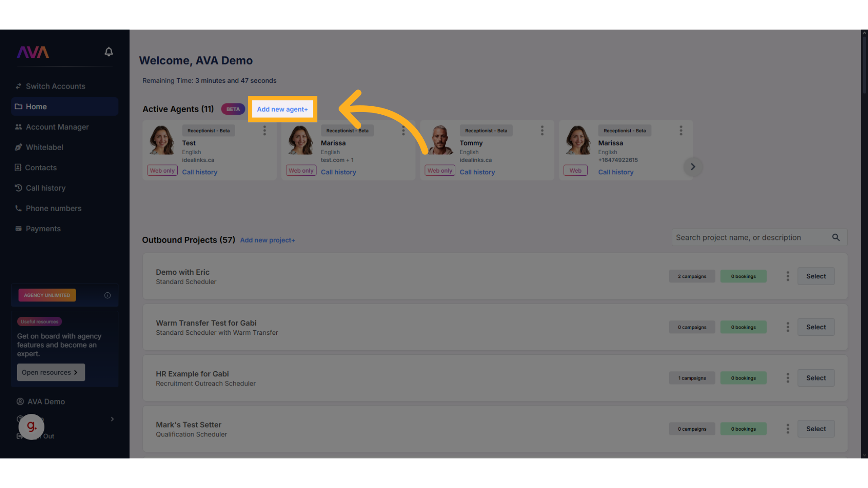
Task: Show next agents with carousel arrow
Action: point(693,167)
